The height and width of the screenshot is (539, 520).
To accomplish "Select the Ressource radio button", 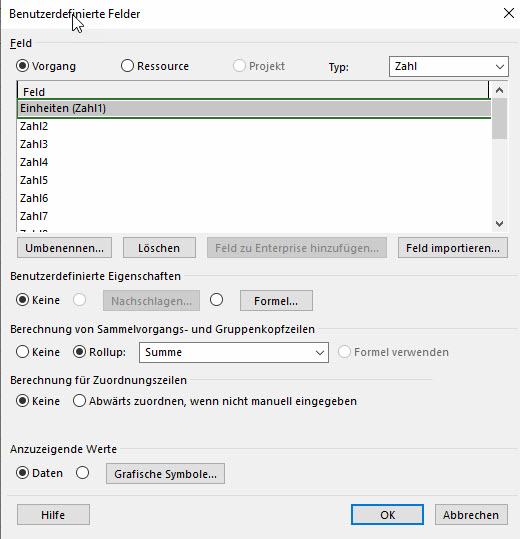I will tap(127, 66).
